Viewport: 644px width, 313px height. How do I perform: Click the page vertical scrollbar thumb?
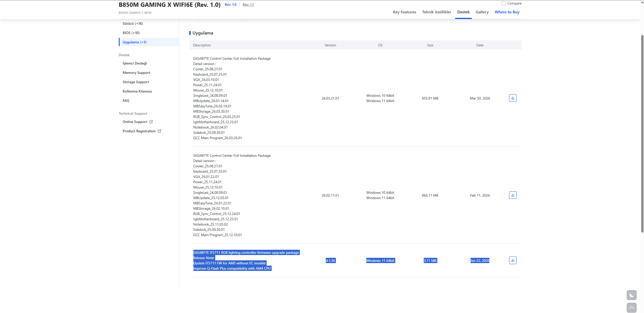pyautogui.click(x=642, y=134)
